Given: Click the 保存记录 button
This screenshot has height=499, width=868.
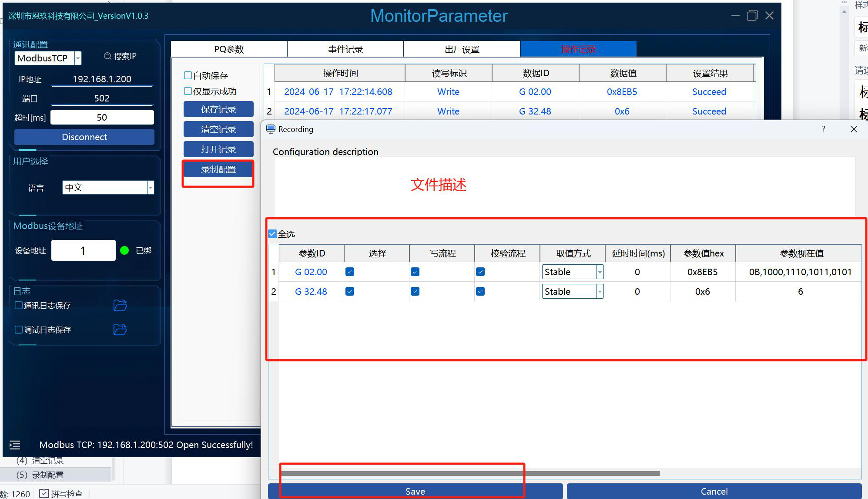Looking at the screenshot, I should tap(218, 109).
